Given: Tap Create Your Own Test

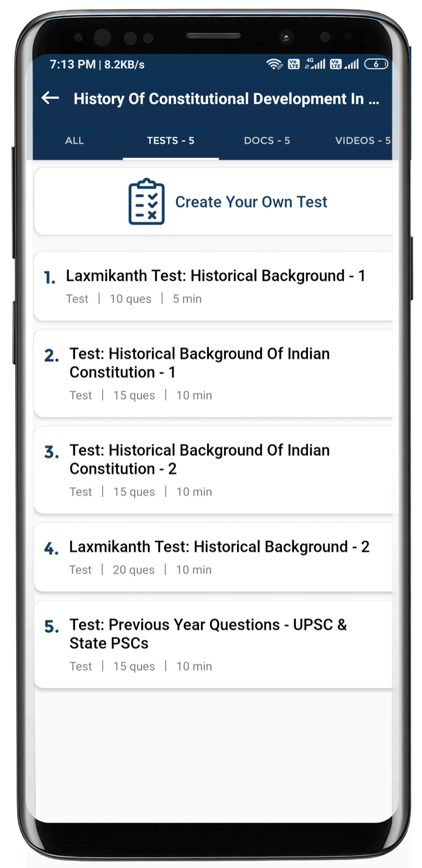Looking at the screenshot, I should point(251,202).
